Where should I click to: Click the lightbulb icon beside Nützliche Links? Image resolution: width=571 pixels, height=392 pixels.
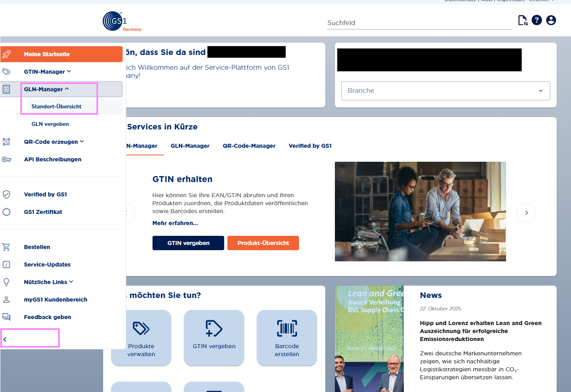pos(6,282)
